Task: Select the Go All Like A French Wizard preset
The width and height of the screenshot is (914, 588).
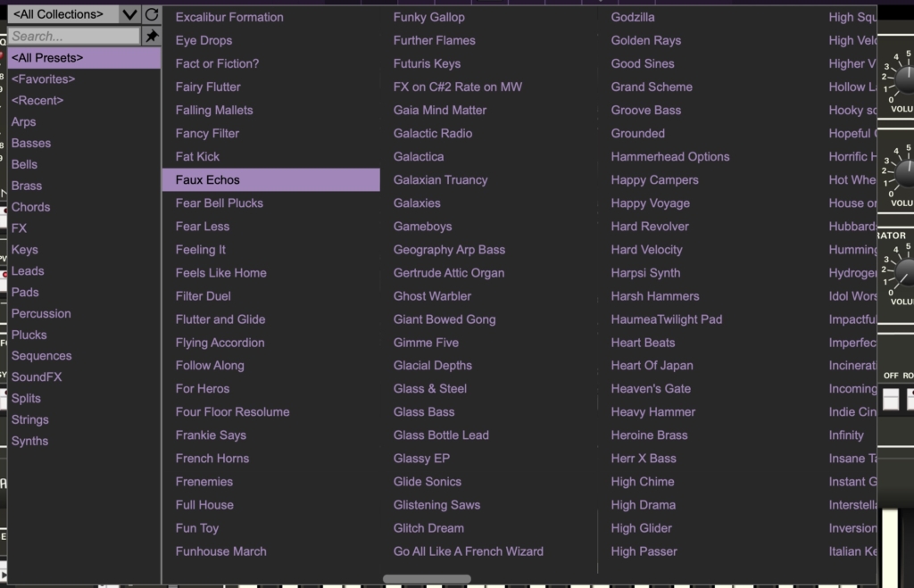Action: click(469, 551)
